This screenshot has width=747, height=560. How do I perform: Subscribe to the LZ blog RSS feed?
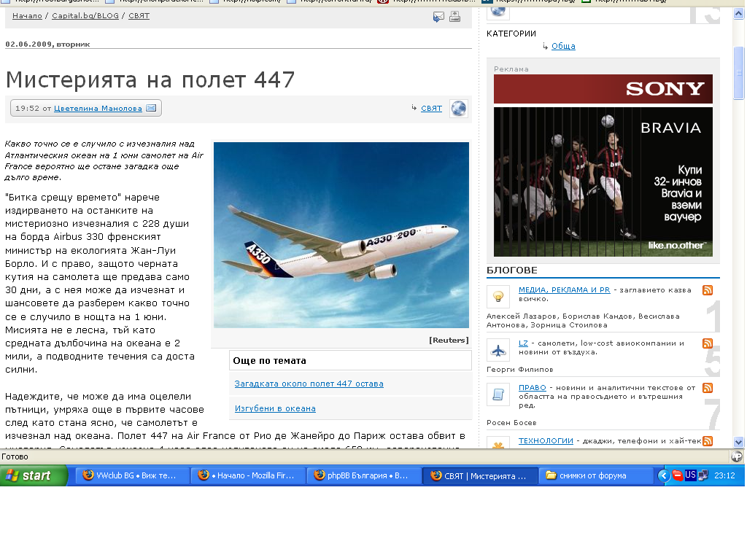pos(708,343)
